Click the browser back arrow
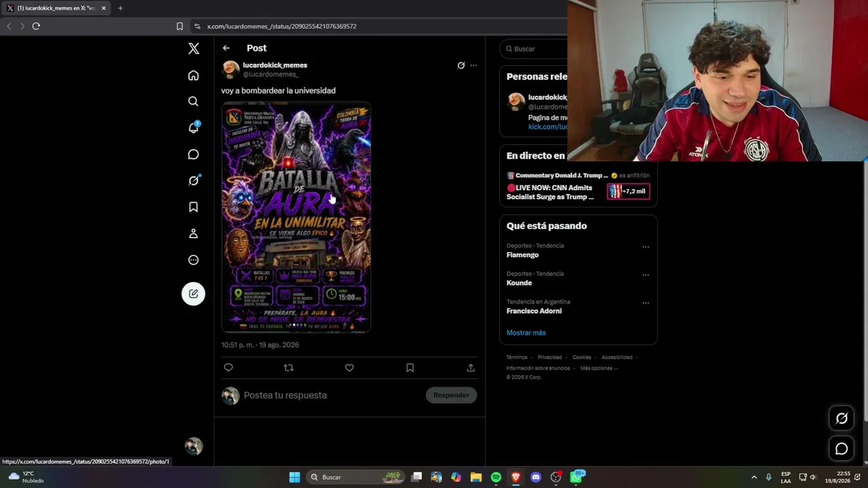This screenshot has height=488, width=868. coord(9,26)
